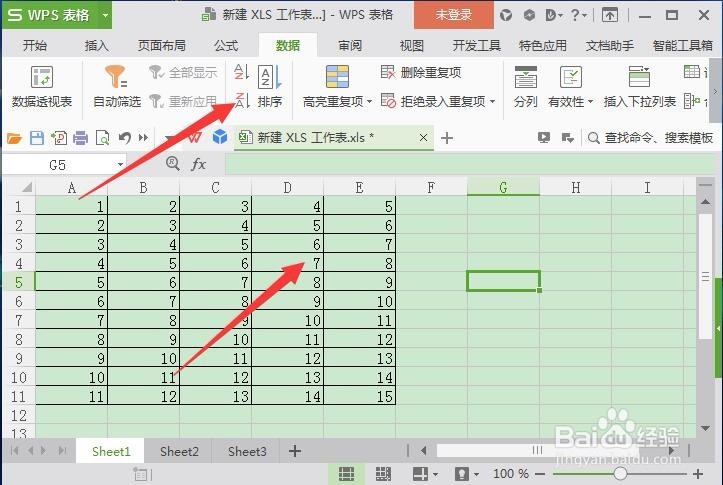
Task: Click the 全部显示 show all button
Action: click(183, 72)
